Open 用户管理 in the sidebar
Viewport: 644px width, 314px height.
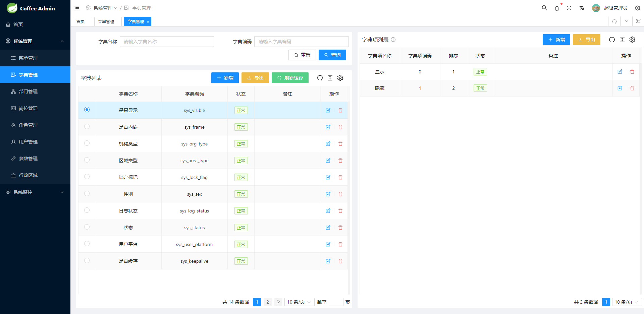tap(28, 142)
